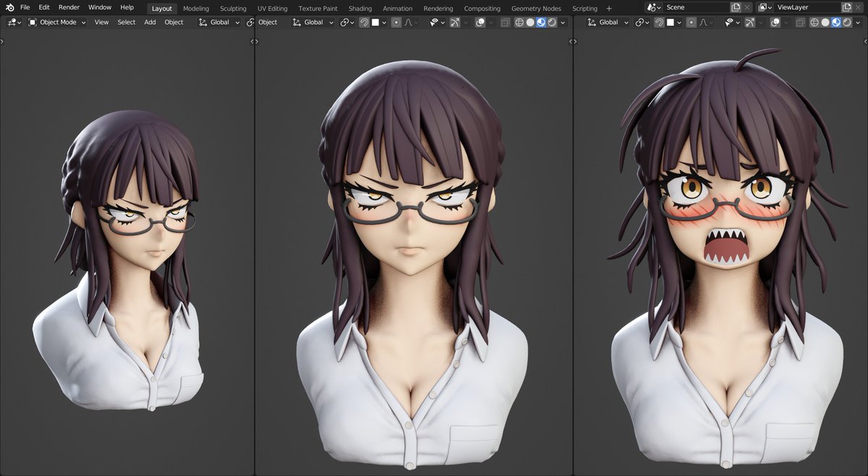
Task: Click the ViewLayer name field
Action: click(x=808, y=7)
